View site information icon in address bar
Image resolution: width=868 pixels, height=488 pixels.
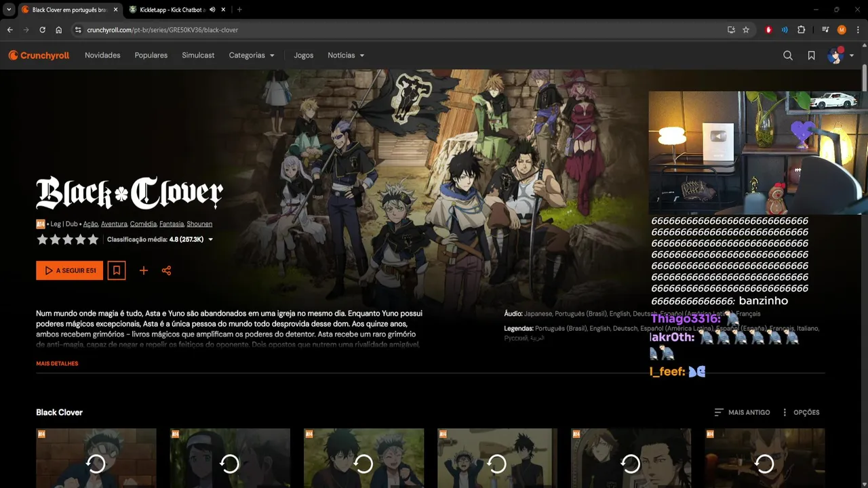point(78,30)
